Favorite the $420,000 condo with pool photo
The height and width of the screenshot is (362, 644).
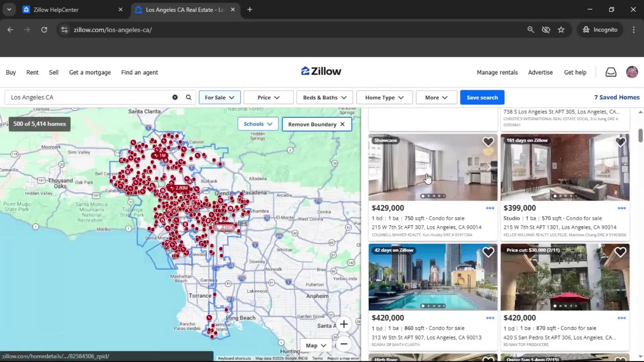[x=488, y=252]
